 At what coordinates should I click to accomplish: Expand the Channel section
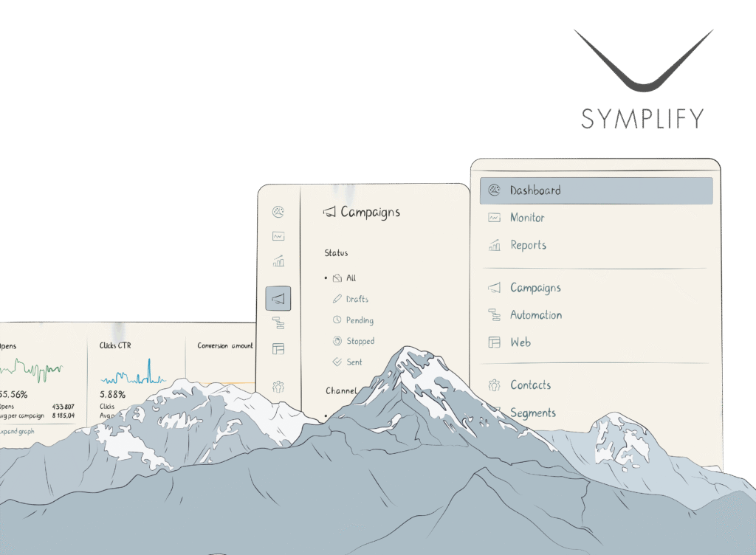point(343,390)
